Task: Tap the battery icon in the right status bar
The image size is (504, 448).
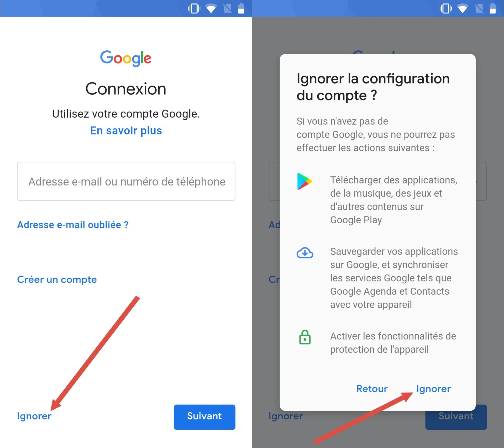Action: pyautogui.click(x=493, y=8)
